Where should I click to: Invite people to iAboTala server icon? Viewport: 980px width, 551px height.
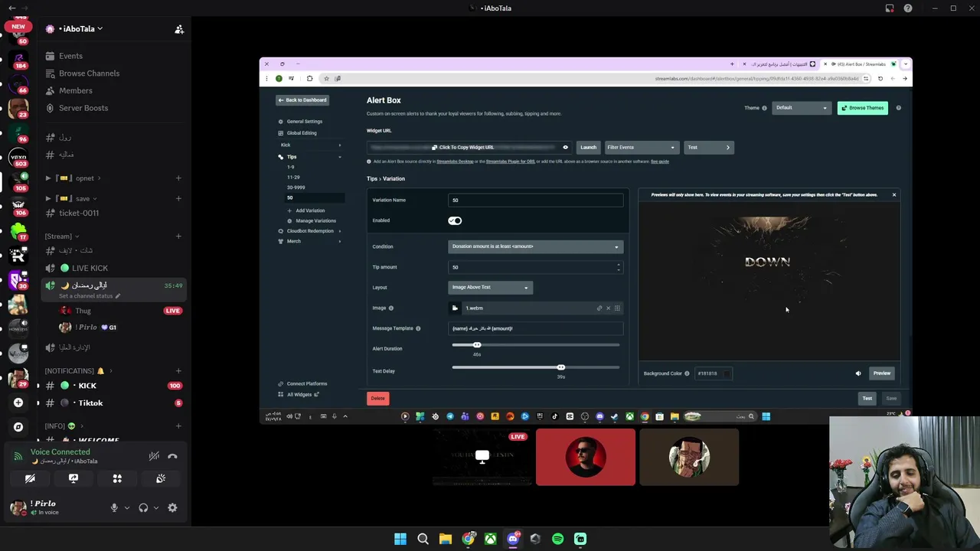coord(179,29)
